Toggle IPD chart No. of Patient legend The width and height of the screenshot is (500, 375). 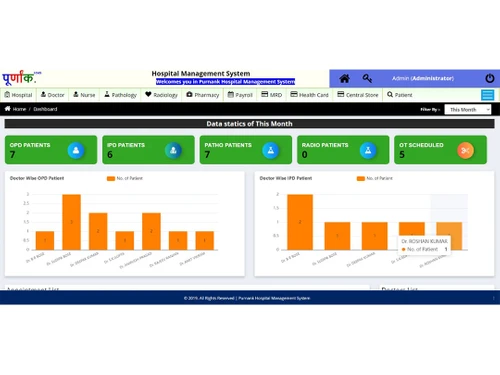point(375,178)
